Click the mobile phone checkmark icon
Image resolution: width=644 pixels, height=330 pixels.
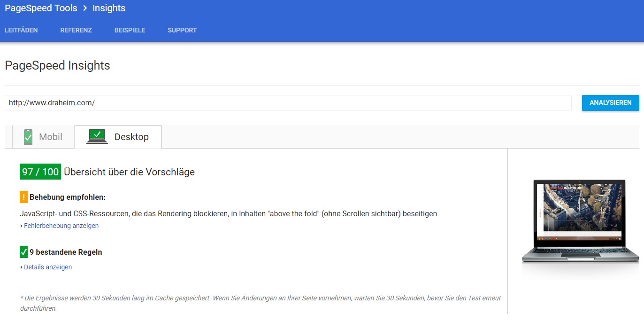(28, 137)
